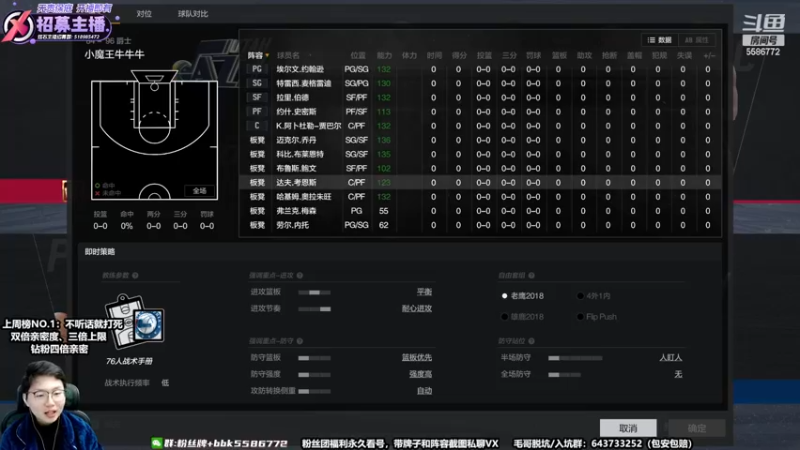The image size is (800, 450).
Task: Click the WeChat icon in bottom ticker
Action: coord(157,443)
